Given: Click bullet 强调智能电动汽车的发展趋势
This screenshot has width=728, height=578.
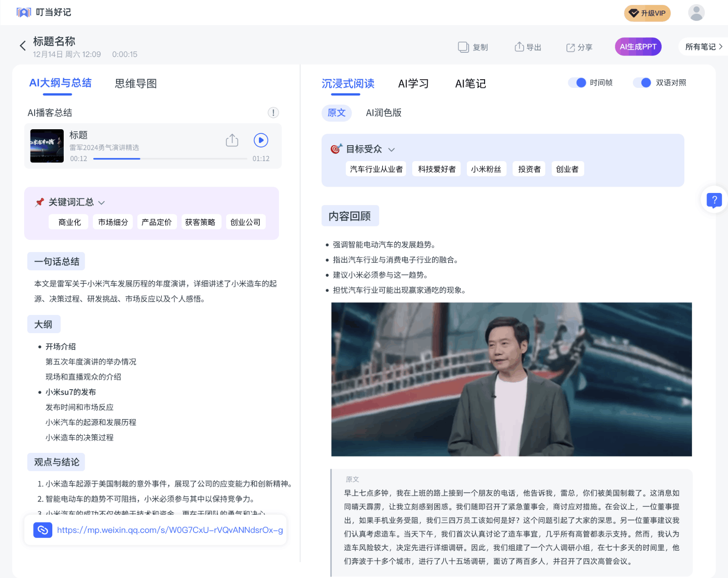Looking at the screenshot, I should pyautogui.click(x=384, y=244).
